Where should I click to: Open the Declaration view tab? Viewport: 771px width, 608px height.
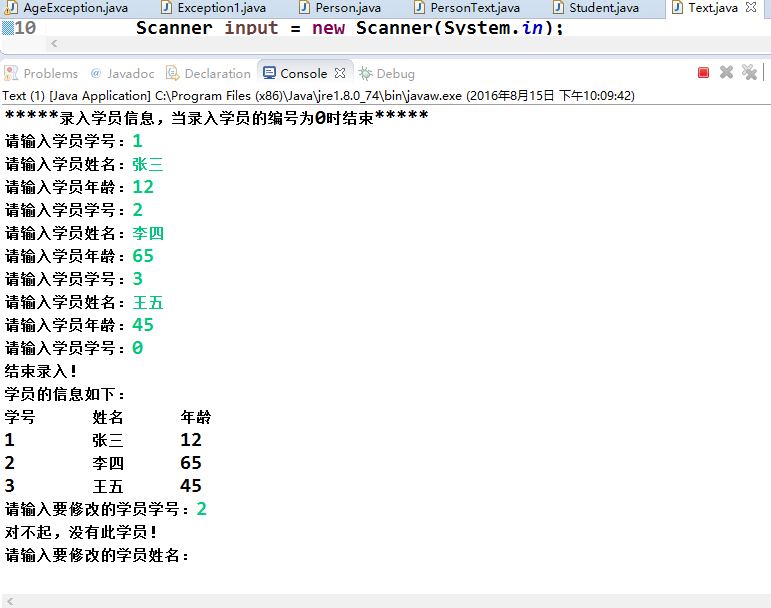(208, 74)
